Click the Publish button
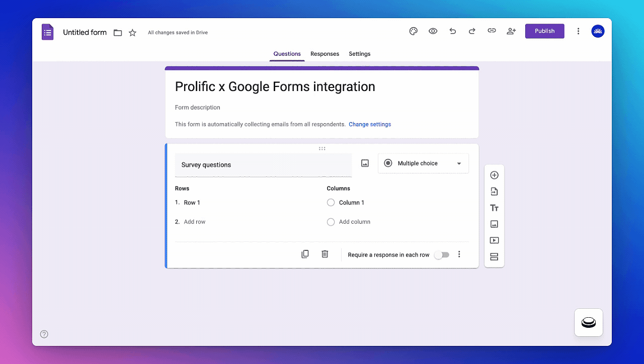The height and width of the screenshot is (364, 644). tap(545, 31)
